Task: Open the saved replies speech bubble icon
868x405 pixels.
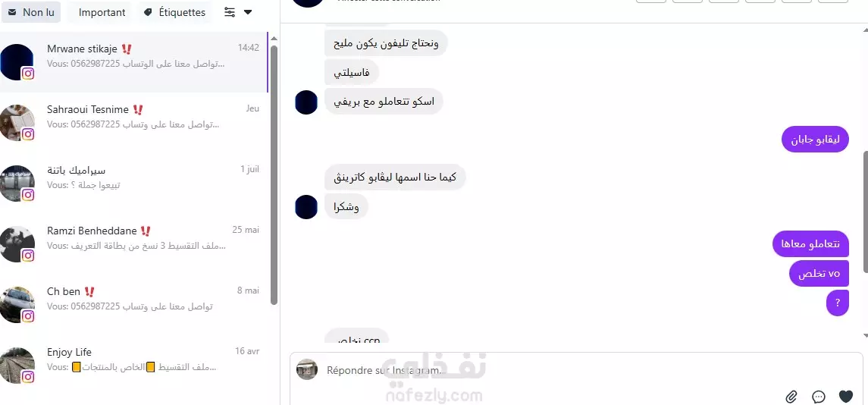Action: (819, 397)
